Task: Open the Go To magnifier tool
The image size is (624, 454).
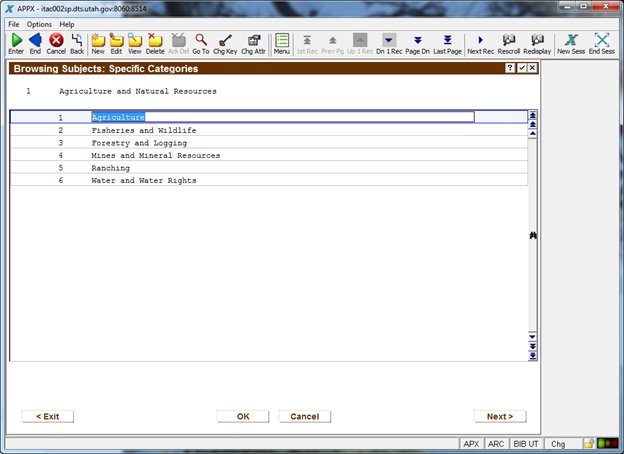Action: (201, 40)
